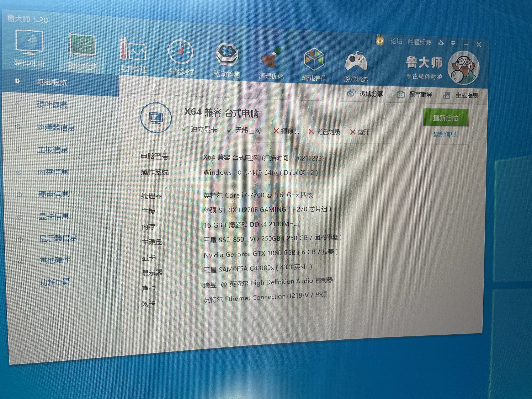Click the 华硕 STRIX H270F GAMING motherboard value

[x=267, y=210]
